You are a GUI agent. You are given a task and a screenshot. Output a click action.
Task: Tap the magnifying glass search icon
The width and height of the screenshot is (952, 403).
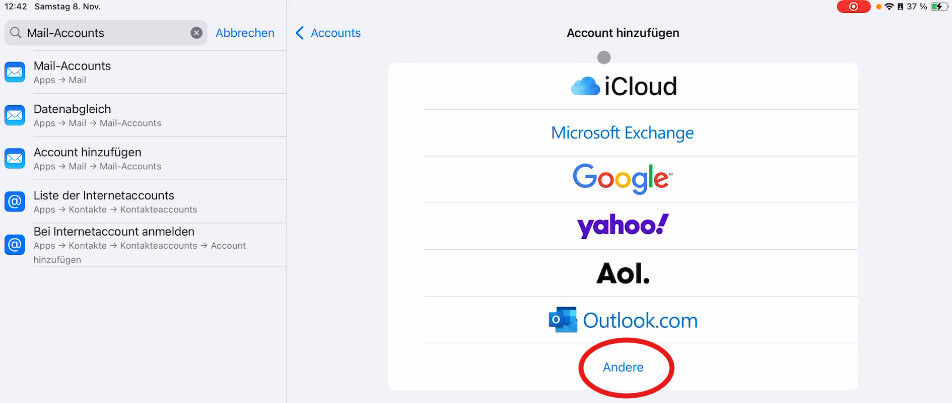(16, 33)
